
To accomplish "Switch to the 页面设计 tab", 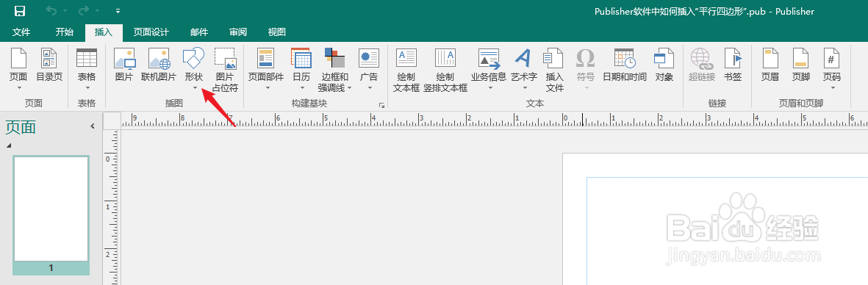I will pyautogui.click(x=151, y=32).
